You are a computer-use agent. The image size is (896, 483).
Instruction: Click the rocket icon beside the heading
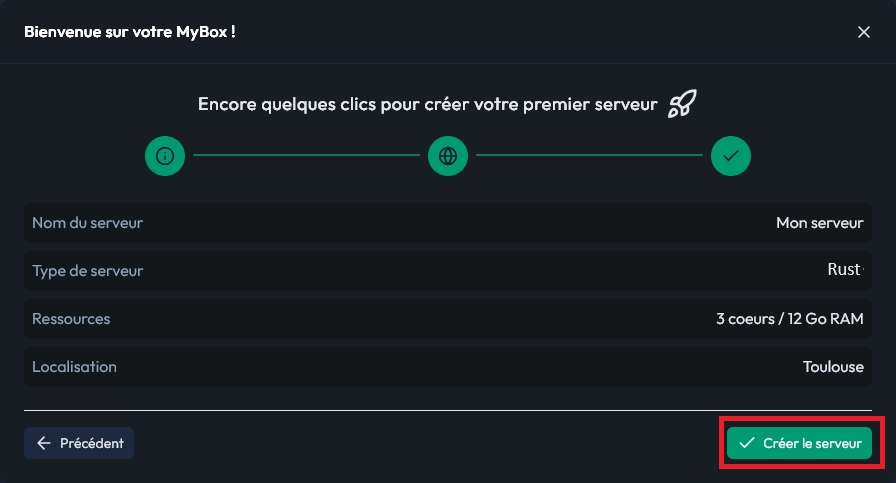[683, 104]
